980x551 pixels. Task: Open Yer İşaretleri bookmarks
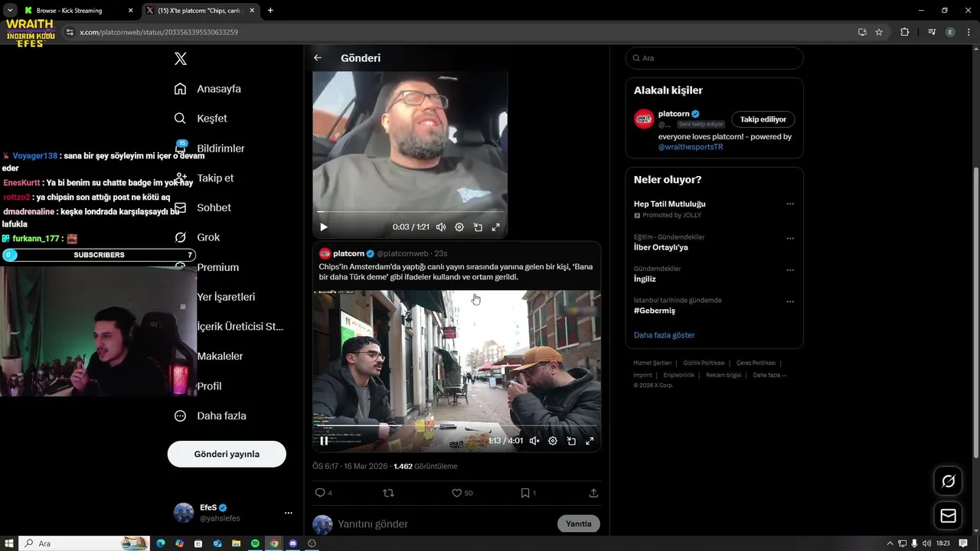(226, 297)
